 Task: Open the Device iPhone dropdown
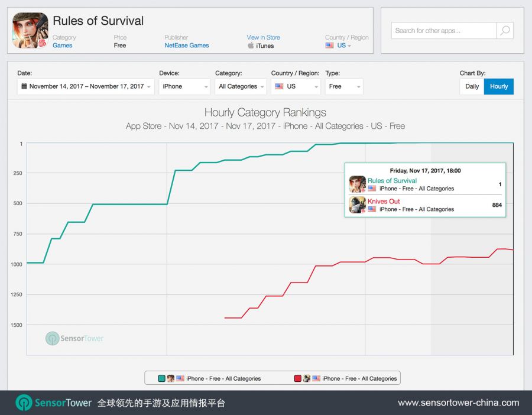tap(184, 86)
